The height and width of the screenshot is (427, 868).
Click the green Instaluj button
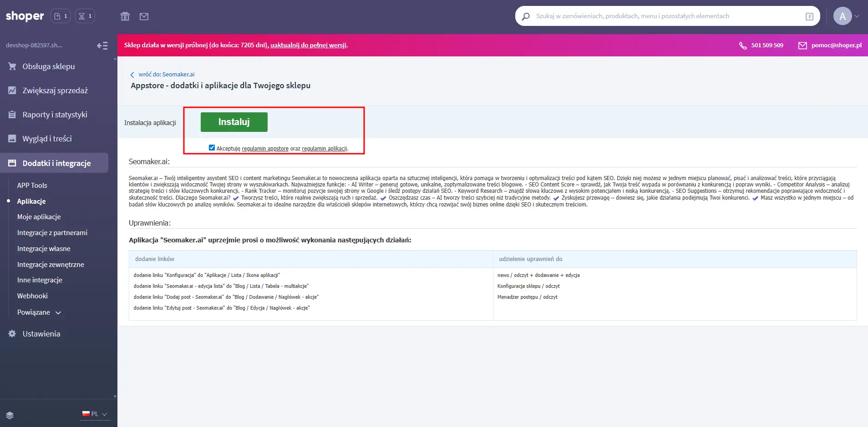(234, 122)
